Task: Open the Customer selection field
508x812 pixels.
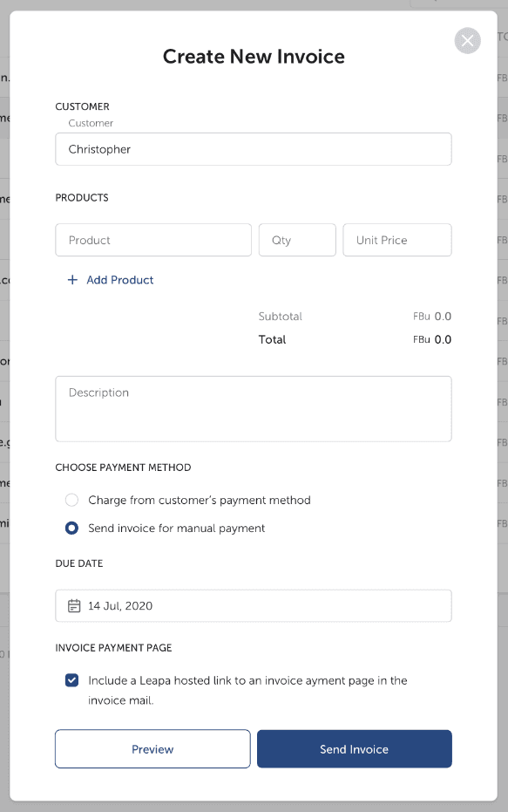Action: (253, 149)
